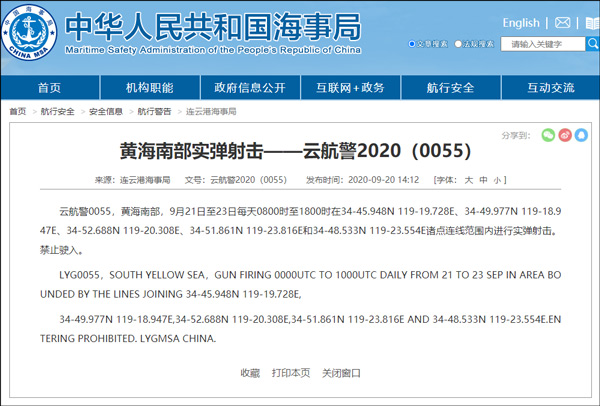This screenshot has width=600, height=406.
Task: Click the paragraph starting '云航警0055，黄海南部'
Action: [300, 230]
